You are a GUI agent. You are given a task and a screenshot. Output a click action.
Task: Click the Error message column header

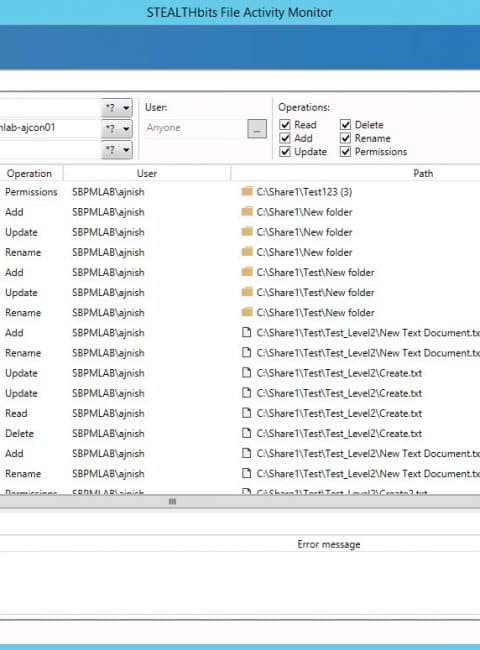point(329,544)
